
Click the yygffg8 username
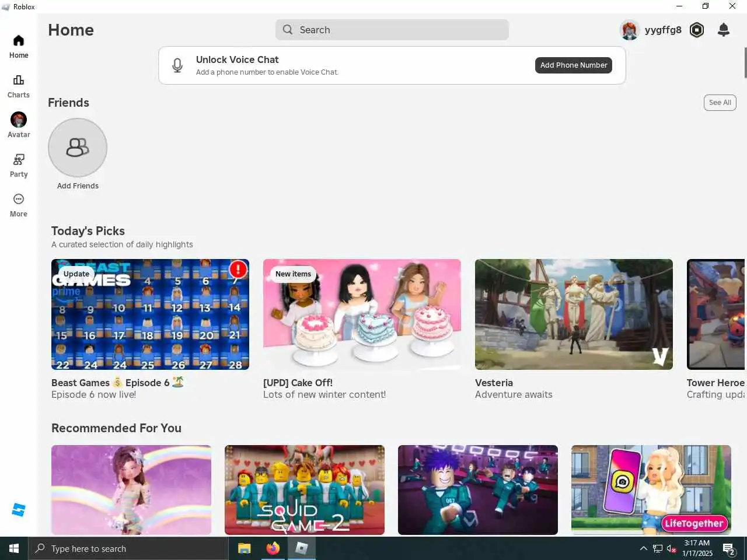(663, 30)
